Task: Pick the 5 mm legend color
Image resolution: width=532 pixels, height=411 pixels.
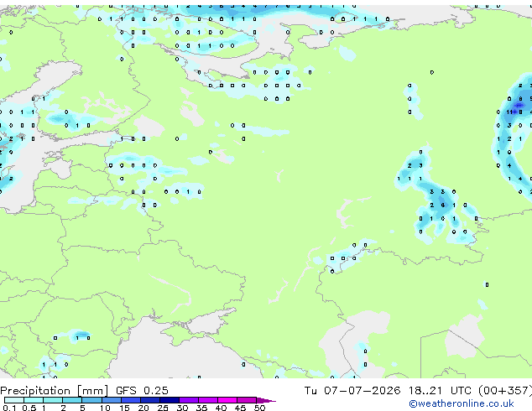Action: 91,400
